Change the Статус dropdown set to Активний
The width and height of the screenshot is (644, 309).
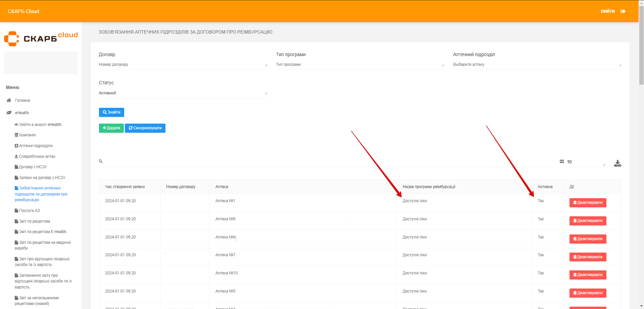pyautogui.click(x=183, y=93)
